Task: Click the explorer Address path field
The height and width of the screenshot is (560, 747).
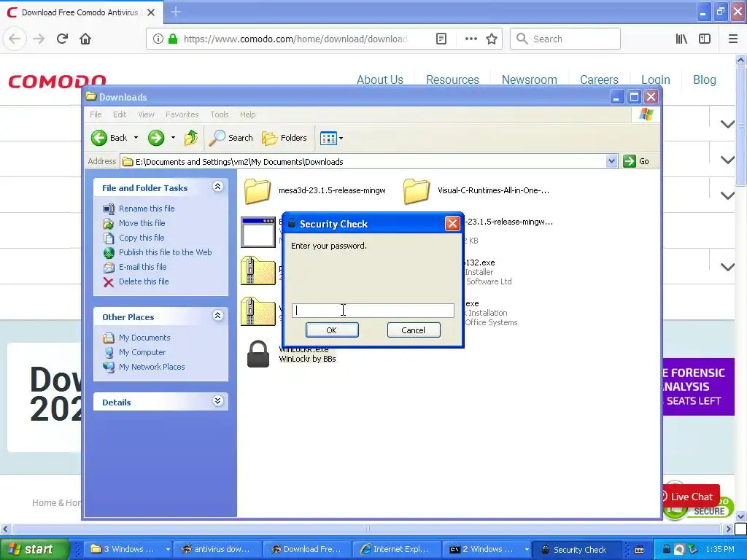Action: [x=363, y=161]
